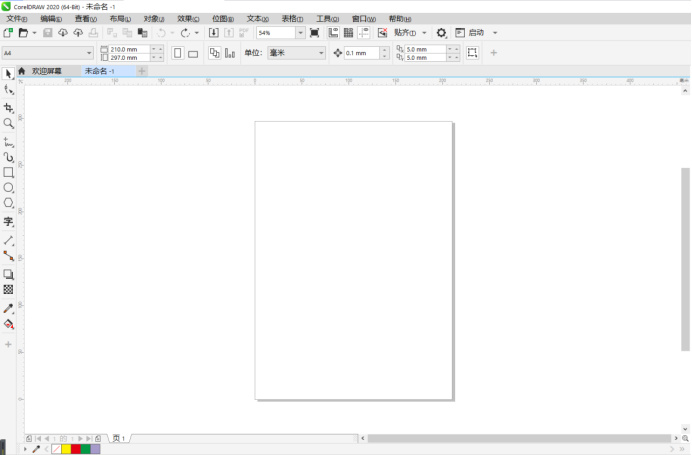Select the Interactive Fill bucket tool
The image size is (692, 455).
(8, 324)
